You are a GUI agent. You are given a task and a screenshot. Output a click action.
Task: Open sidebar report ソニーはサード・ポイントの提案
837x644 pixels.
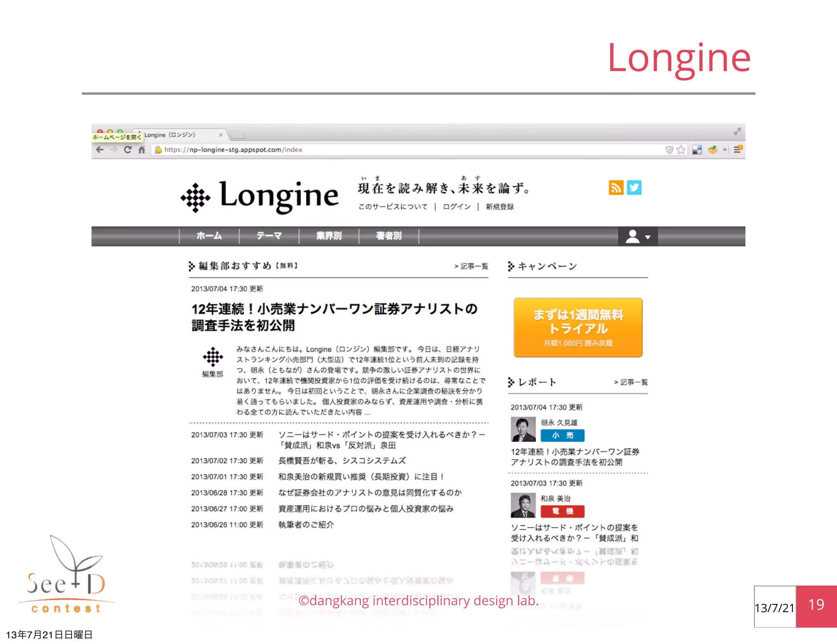pyautogui.click(x=575, y=533)
